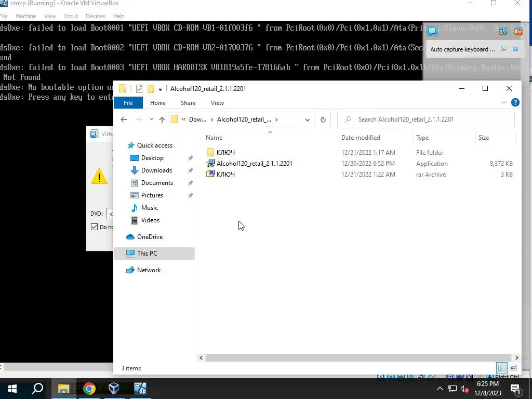
Task: Clear all VirtualBox notifications
Action: pyautogui.click(x=518, y=31)
